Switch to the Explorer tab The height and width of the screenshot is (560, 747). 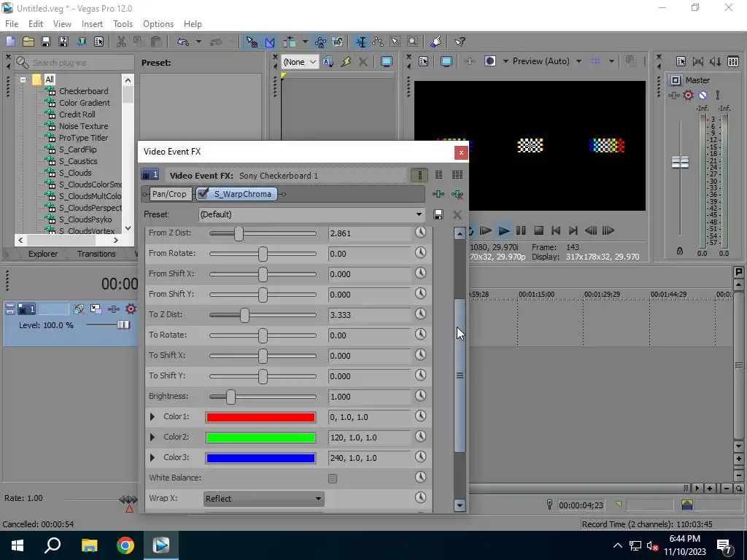point(43,254)
